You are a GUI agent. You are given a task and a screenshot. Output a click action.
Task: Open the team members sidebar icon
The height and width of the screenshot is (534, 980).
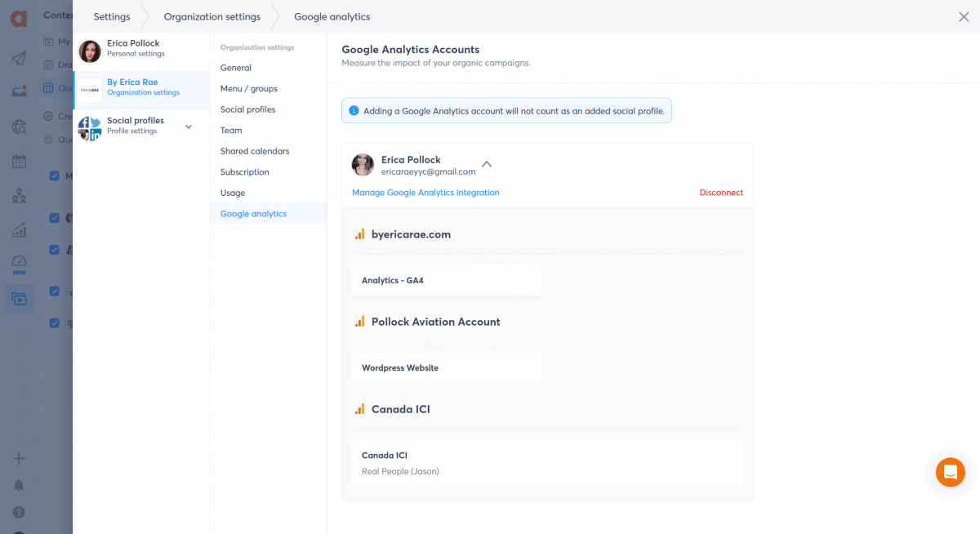[19, 196]
